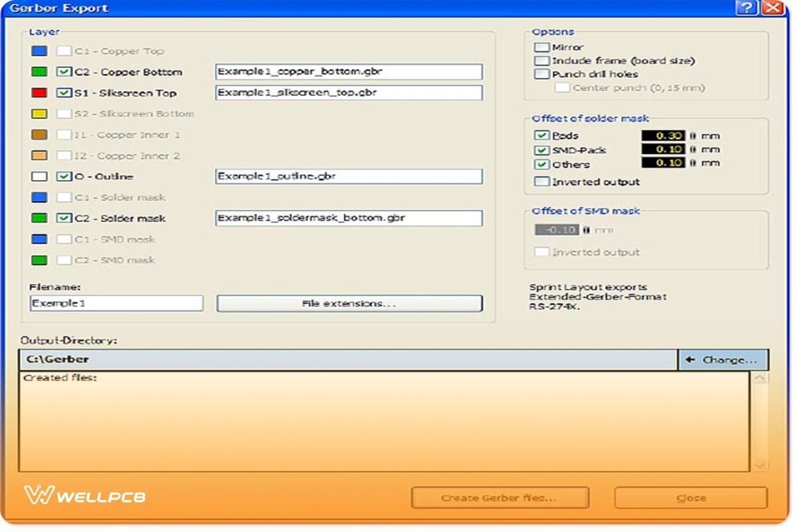Click the blue C1 Copper Top color swatch
Image resolution: width=798 pixels, height=532 pixels.
point(39,51)
